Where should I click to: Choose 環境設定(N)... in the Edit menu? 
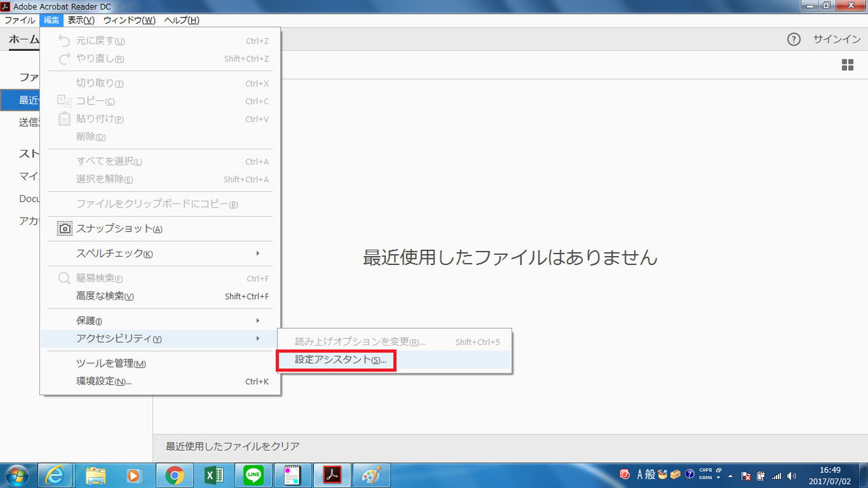pos(160,382)
